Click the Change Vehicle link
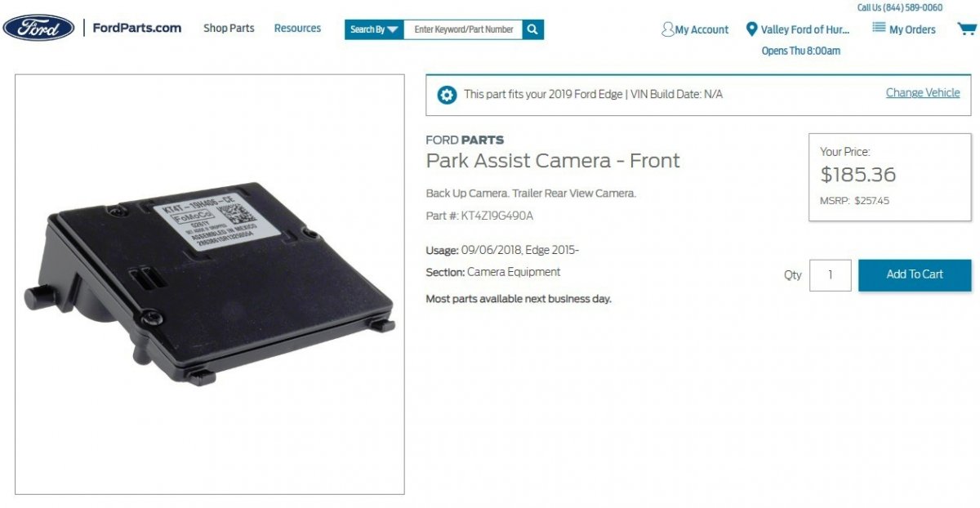The height and width of the screenshot is (508, 980). point(923,93)
